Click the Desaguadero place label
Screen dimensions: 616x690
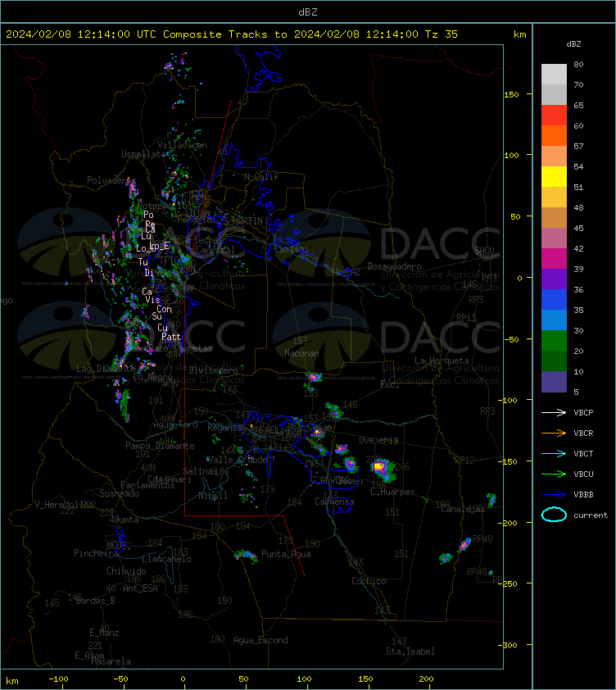coord(394,266)
